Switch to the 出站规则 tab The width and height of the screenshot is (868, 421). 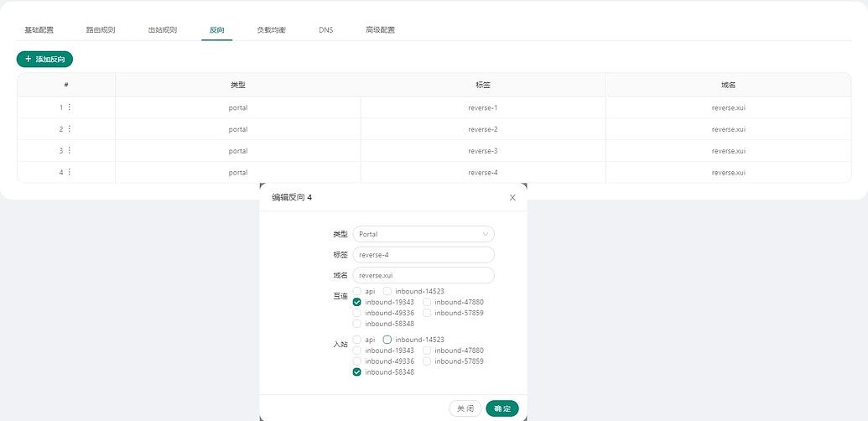click(163, 30)
